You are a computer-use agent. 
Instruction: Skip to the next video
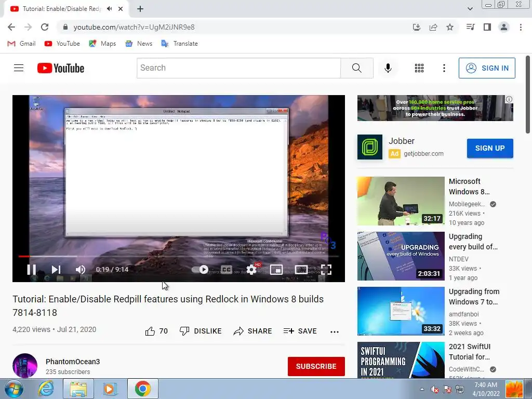[x=56, y=270]
